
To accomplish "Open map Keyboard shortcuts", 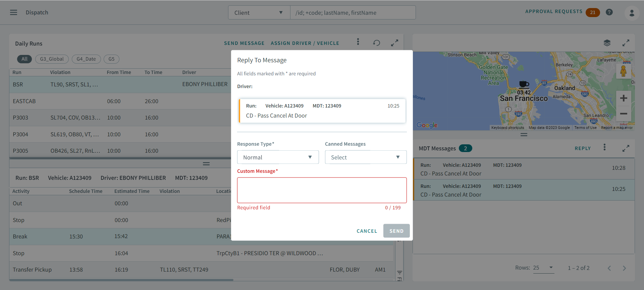I will (507, 128).
